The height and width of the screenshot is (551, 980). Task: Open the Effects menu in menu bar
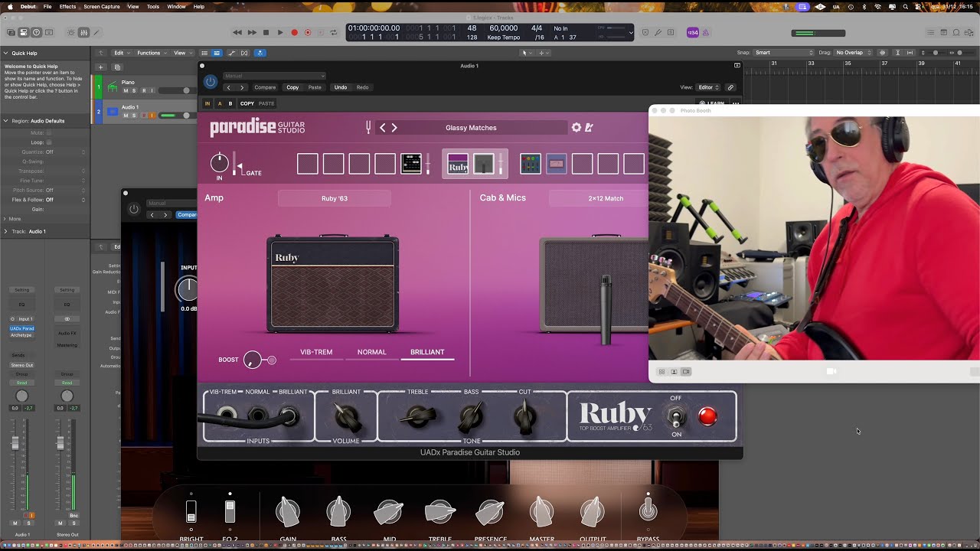pyautogui.click(x=67, y=6)
